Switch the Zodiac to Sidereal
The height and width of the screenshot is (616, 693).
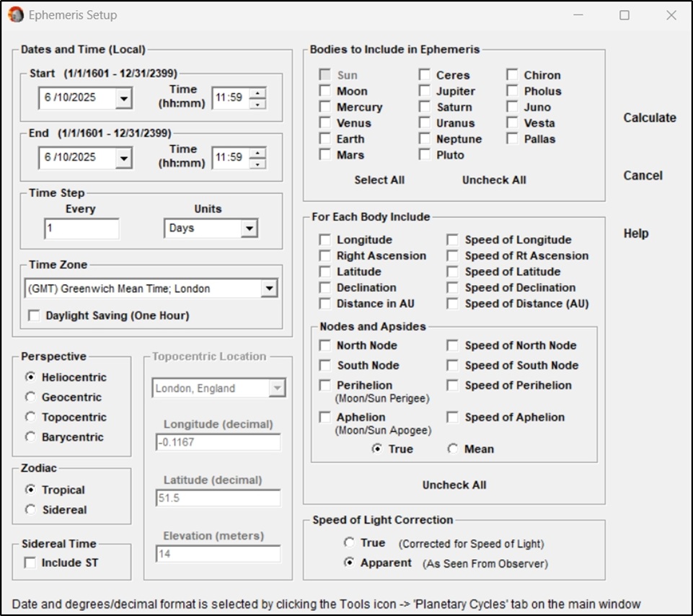(30, 510)
